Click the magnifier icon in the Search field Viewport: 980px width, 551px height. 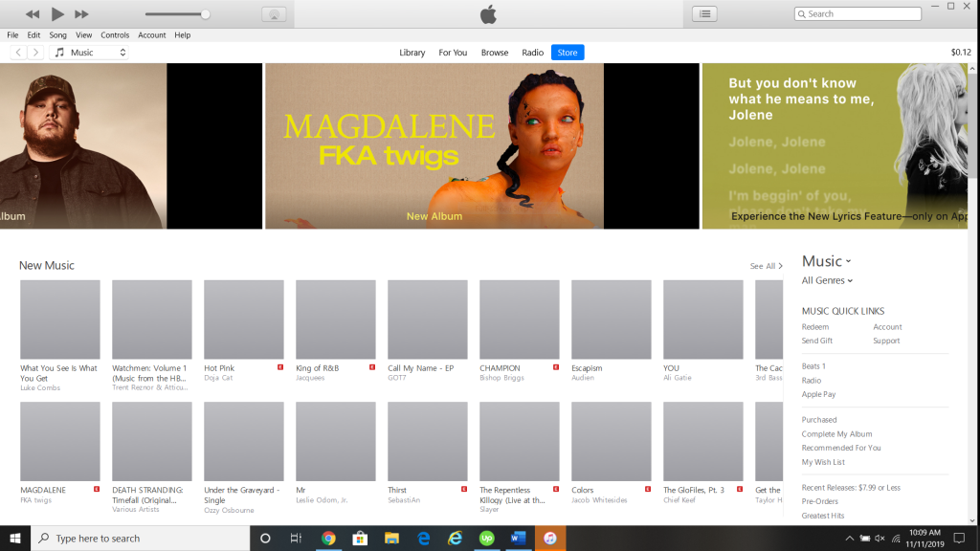(801, 13)
